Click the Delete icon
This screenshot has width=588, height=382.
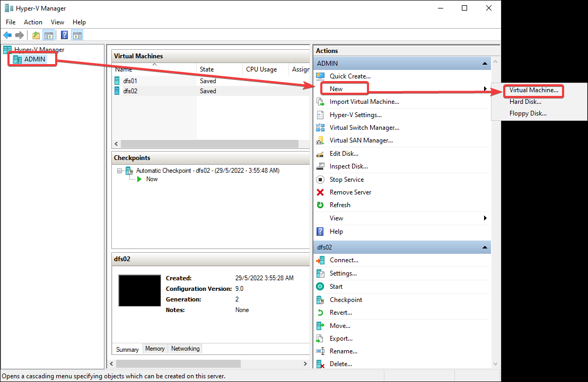click(x=320, y=364)
